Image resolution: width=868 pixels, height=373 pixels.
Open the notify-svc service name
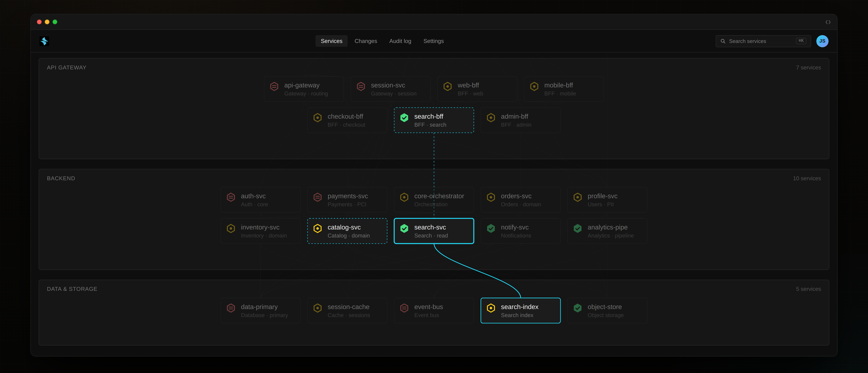tap(515, 227)
